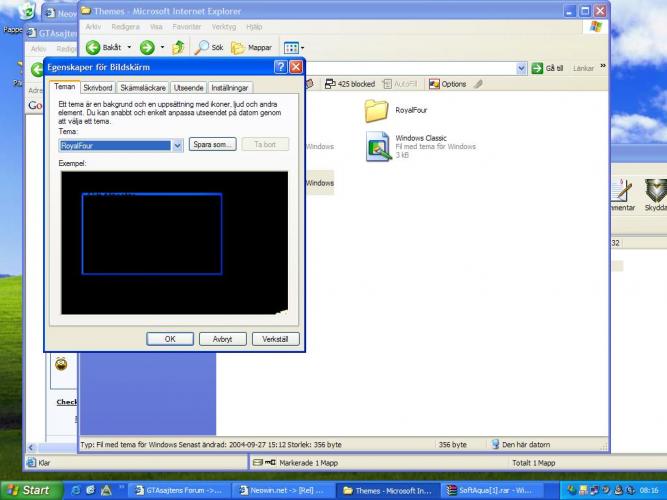Open the Windows Start menu
667x500 pixels.
28,490
